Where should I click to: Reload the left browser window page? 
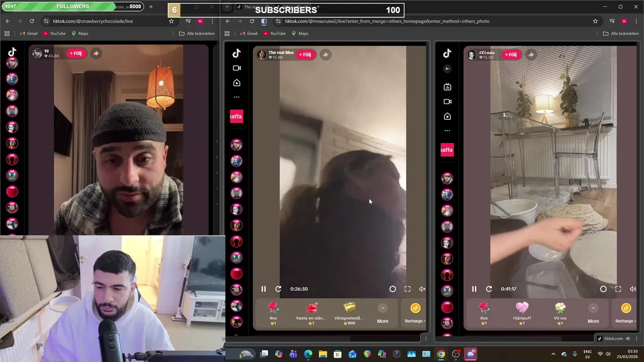(32, 21)
